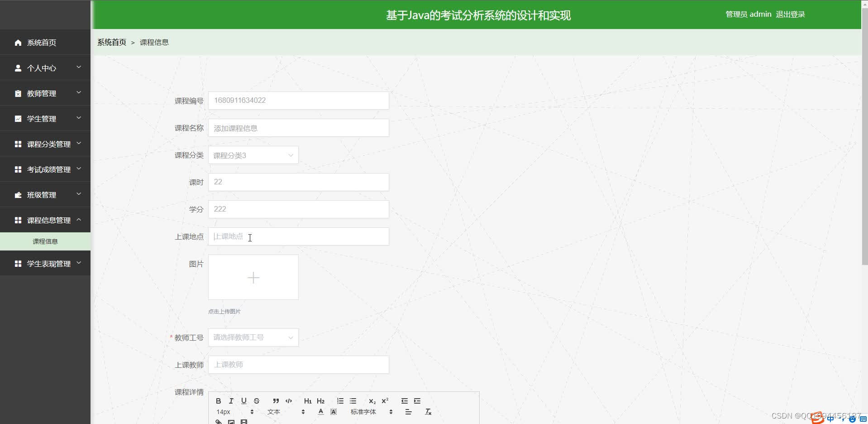The height and width of the screenshot is (424, 868).
Task: Toggle italic formatting in the editor
Action: (x=231, y=401)
